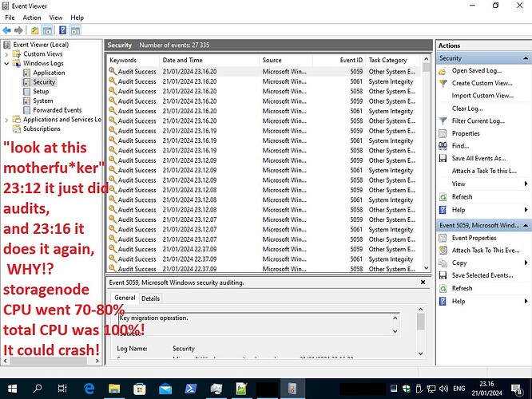Click Open Saved Log action
Screen dimensions: 532x399
pos(476,71)
